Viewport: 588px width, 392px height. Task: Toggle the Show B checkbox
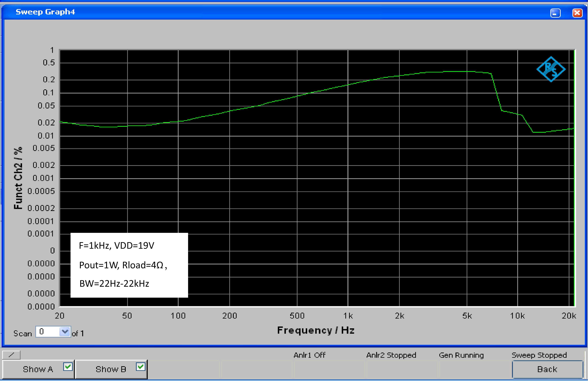tap(141, 367)
